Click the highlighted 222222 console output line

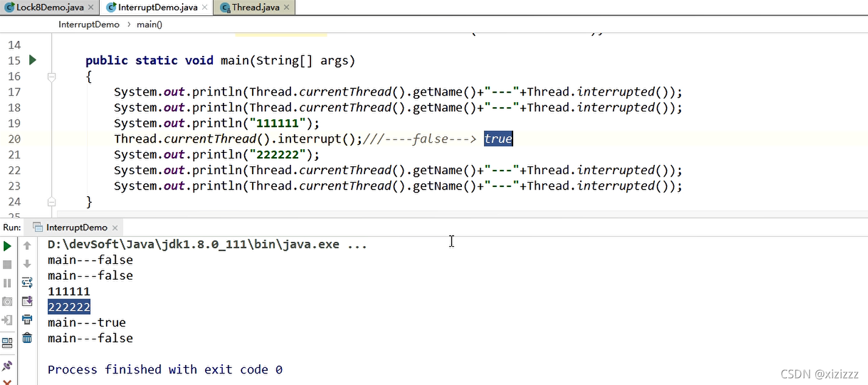[69, 307]
